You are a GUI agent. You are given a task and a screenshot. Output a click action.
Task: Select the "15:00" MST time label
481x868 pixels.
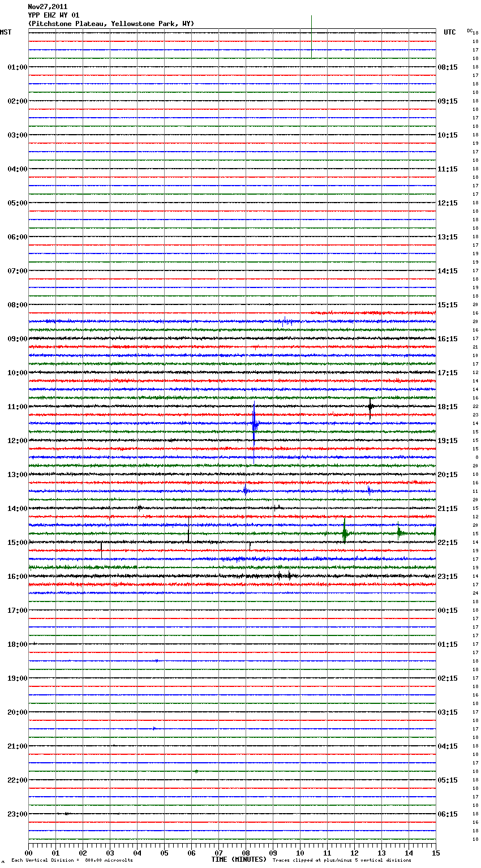tap(17, 543)
